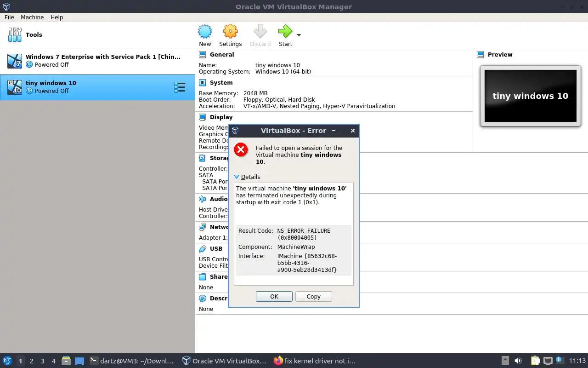Click the Description speech bubble icon
Viewport: 588px width, 368px height.
click(202, 299)
